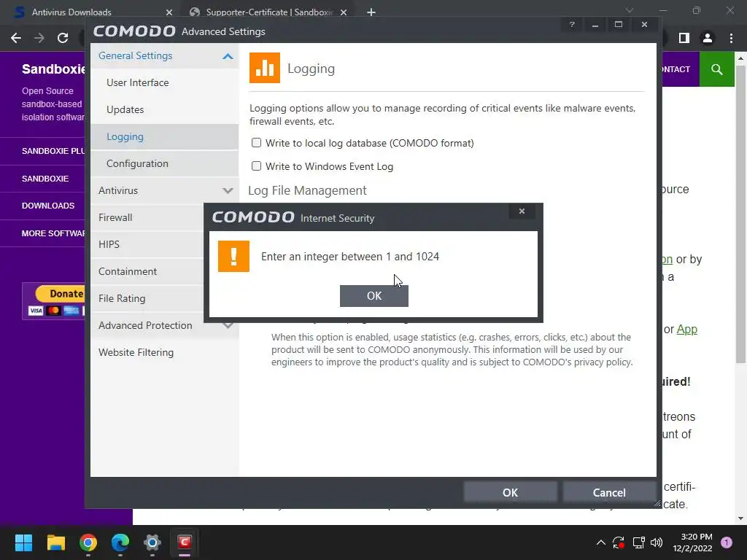Enable Write to local log database checkbox
The width and height of the screenshot is (747, 560).
(x=256, y=143)
